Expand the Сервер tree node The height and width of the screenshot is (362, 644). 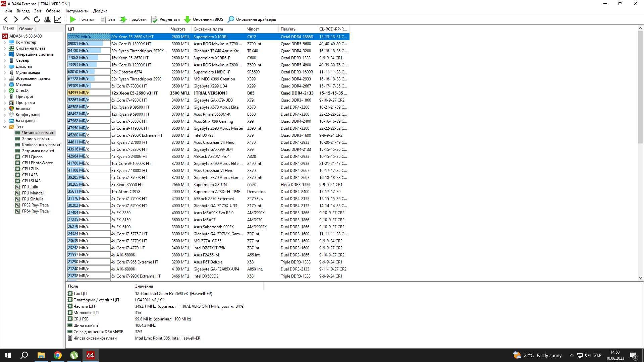point(5,61)
